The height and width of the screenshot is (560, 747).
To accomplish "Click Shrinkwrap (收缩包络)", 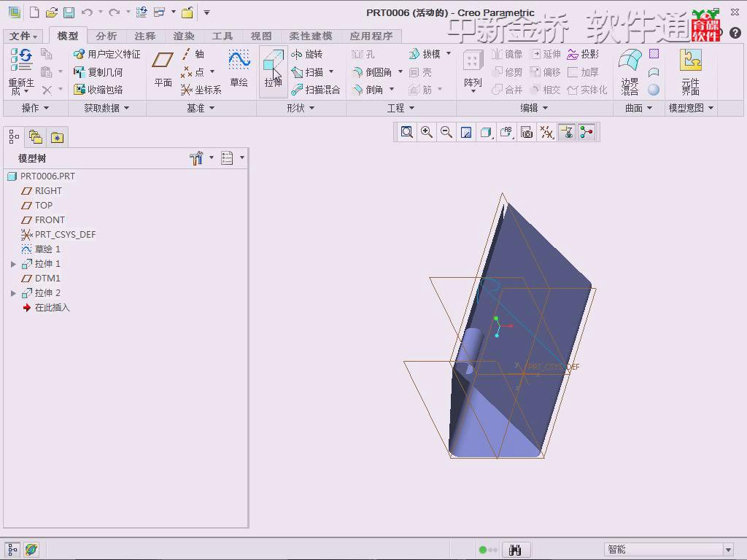I will pos(98,90).
